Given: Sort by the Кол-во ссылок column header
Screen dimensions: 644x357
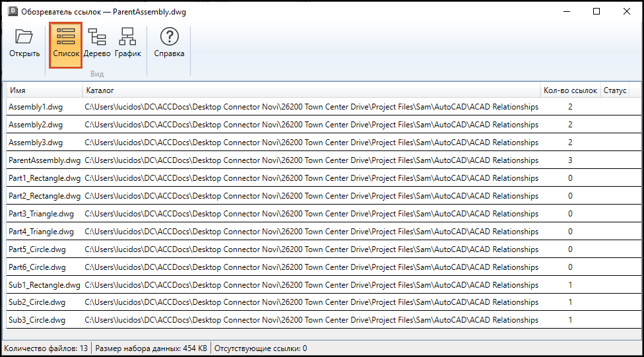Looking at the screenshot, I should (570, 90).
